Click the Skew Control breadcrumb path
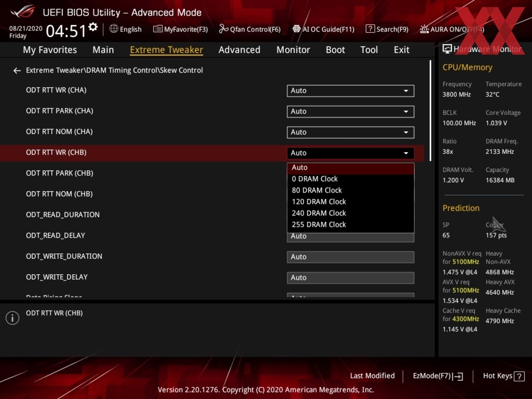Screen dimensions: 532x399 114,70
